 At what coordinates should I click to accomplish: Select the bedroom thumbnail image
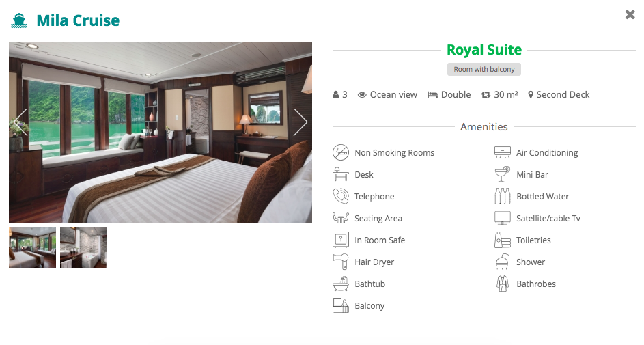coord(33,248)
